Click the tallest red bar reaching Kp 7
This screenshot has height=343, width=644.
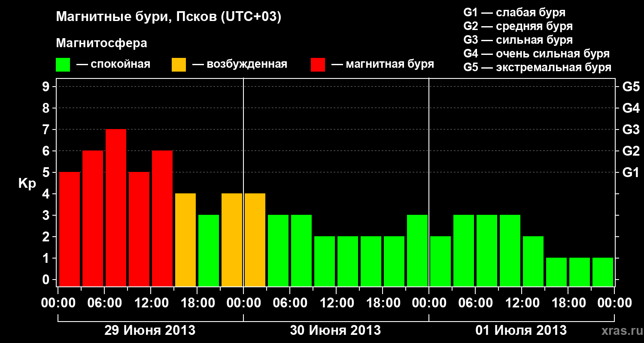(116, 208)
